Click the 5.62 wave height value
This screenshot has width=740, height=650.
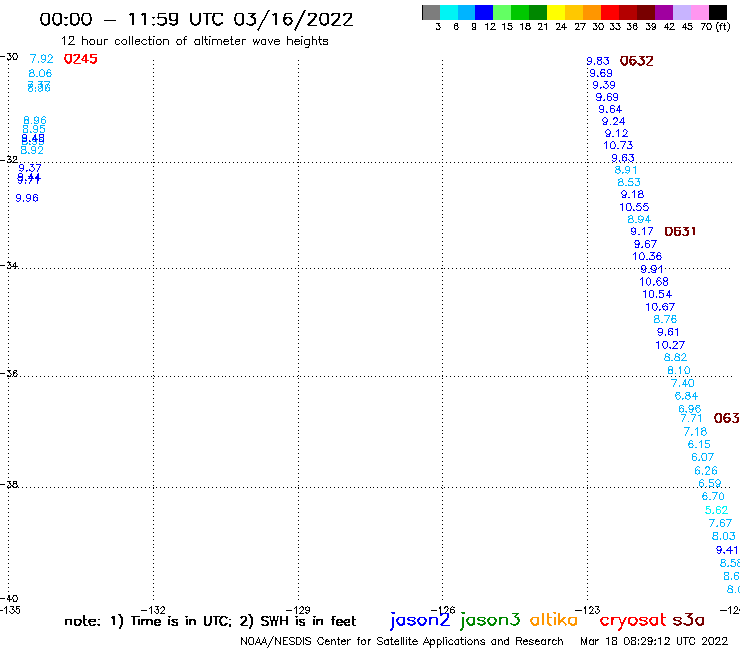click(x=716, y=510)
